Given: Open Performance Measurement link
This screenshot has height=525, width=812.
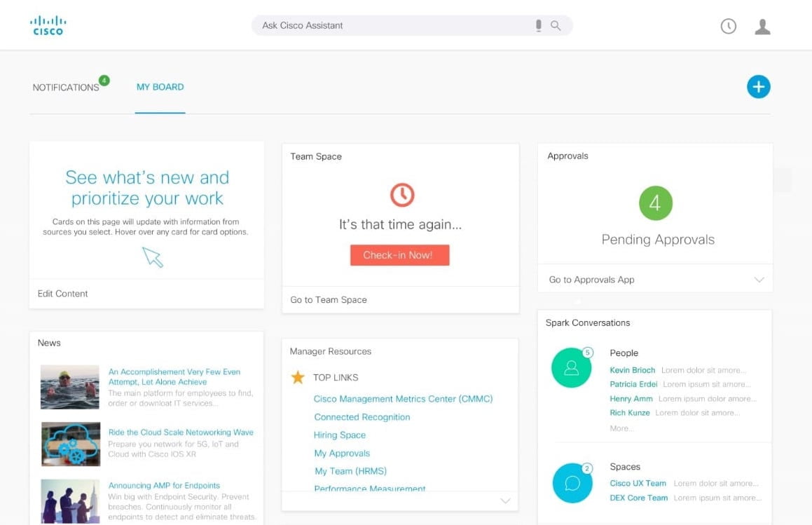Looking at the screenshot, I should pyautogui.click(x=370, y=488).
